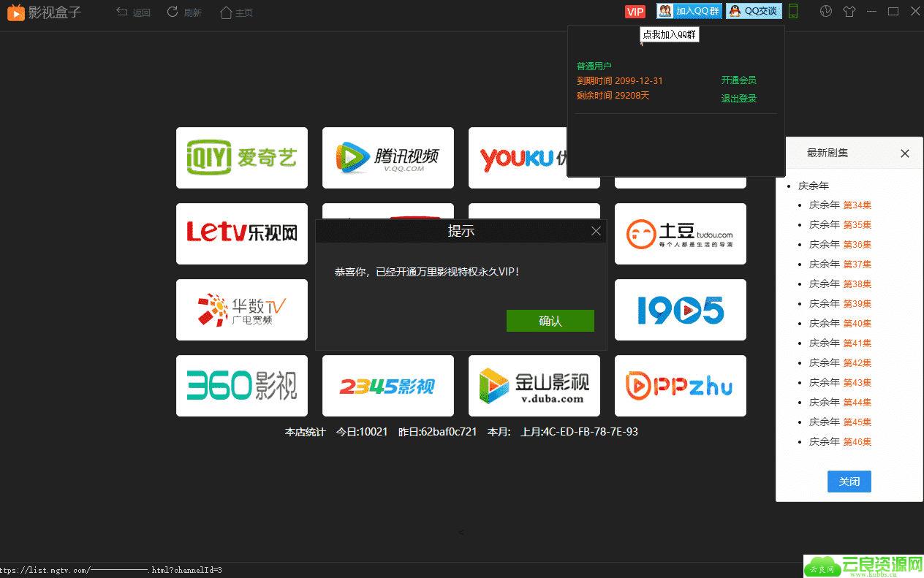Go back with the 返回 button

tap(133, 12)
